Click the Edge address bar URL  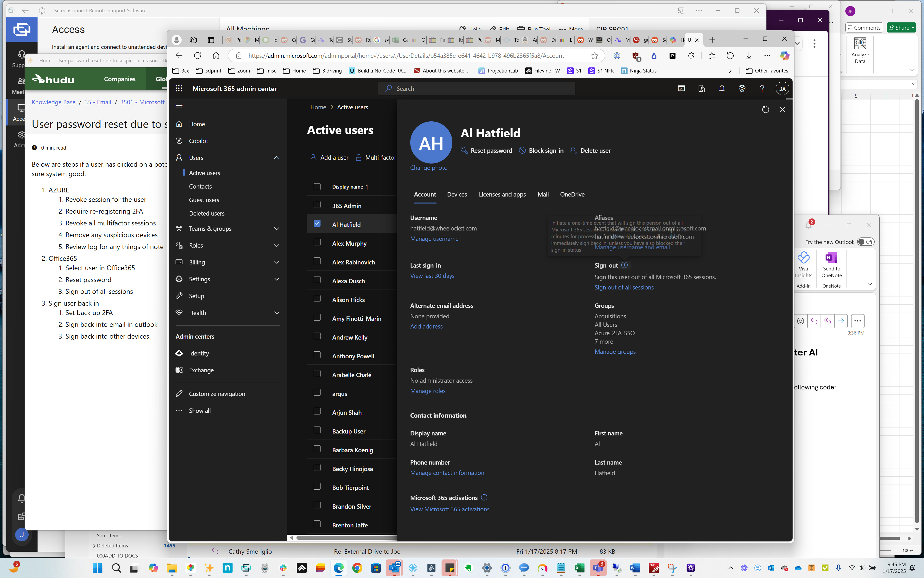click(406, 56)
